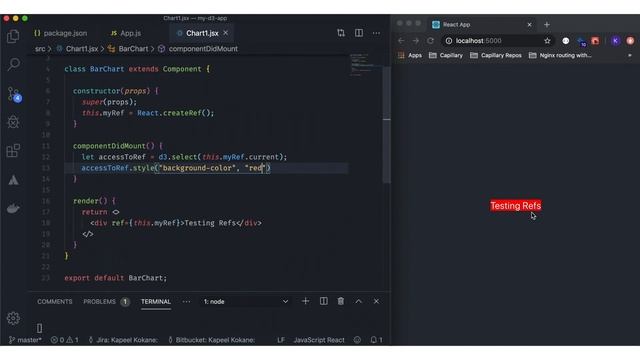Click the feedback smiley in status bar

(x=358, y=340)
